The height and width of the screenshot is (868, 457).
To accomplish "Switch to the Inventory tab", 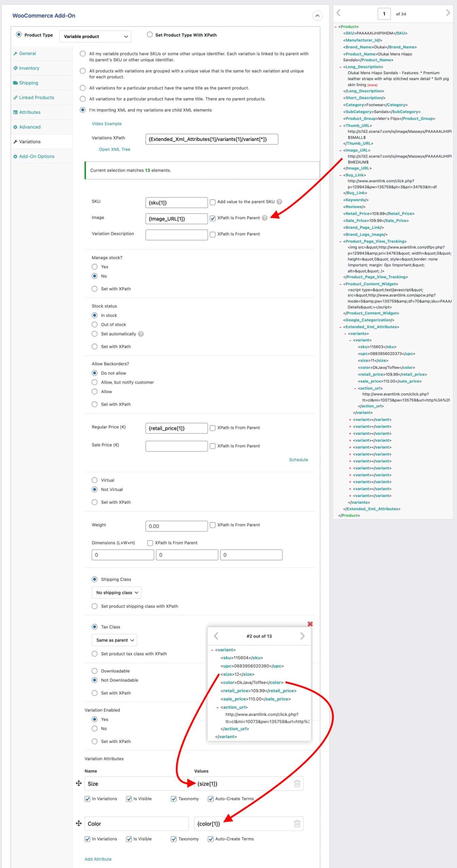I will click(29, 68).
